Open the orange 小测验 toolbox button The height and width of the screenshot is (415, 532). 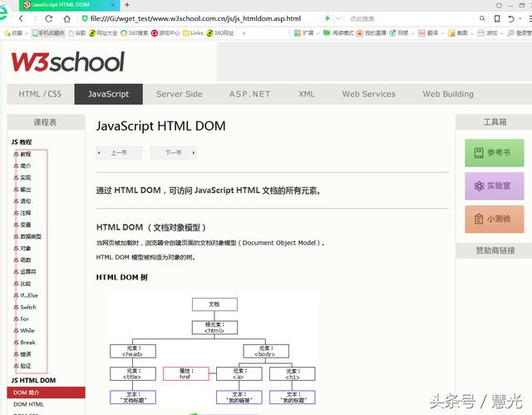495,219
